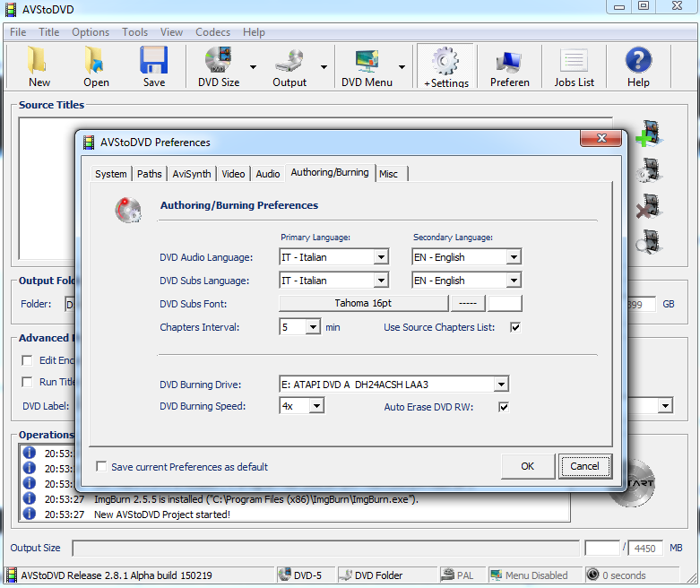
Task: Click the Tahoma 16pt font button
Action: tap(363, 303)
